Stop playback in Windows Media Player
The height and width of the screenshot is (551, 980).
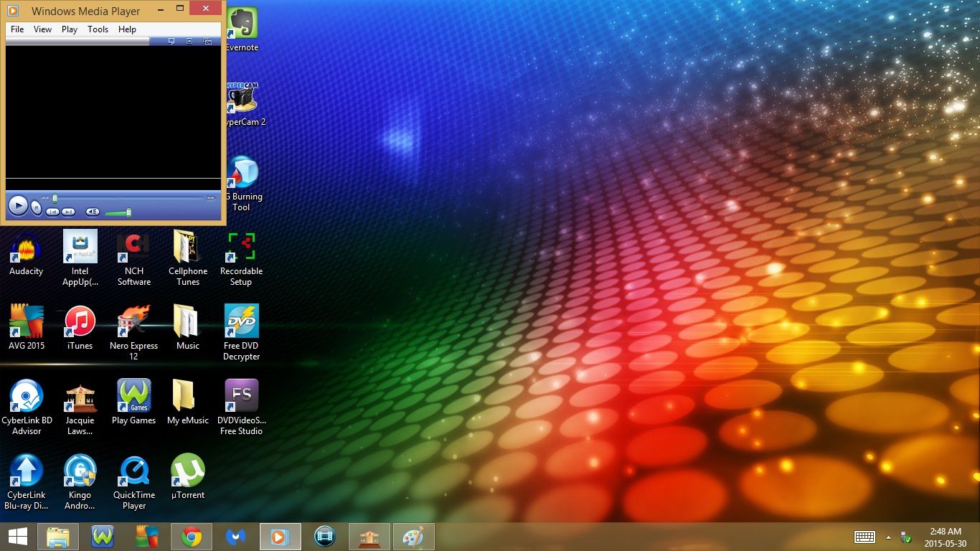[36, 208]
